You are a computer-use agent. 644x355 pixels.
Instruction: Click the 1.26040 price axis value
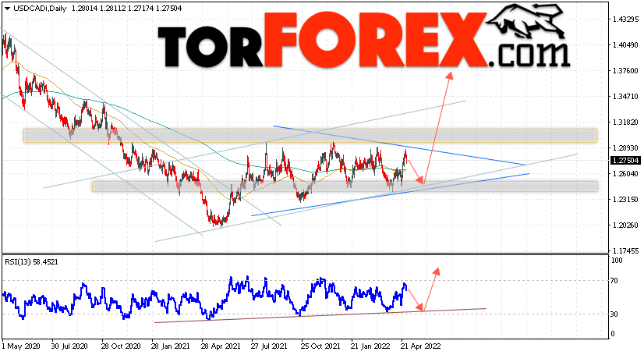pyautogui.click(x=625, y=174)
